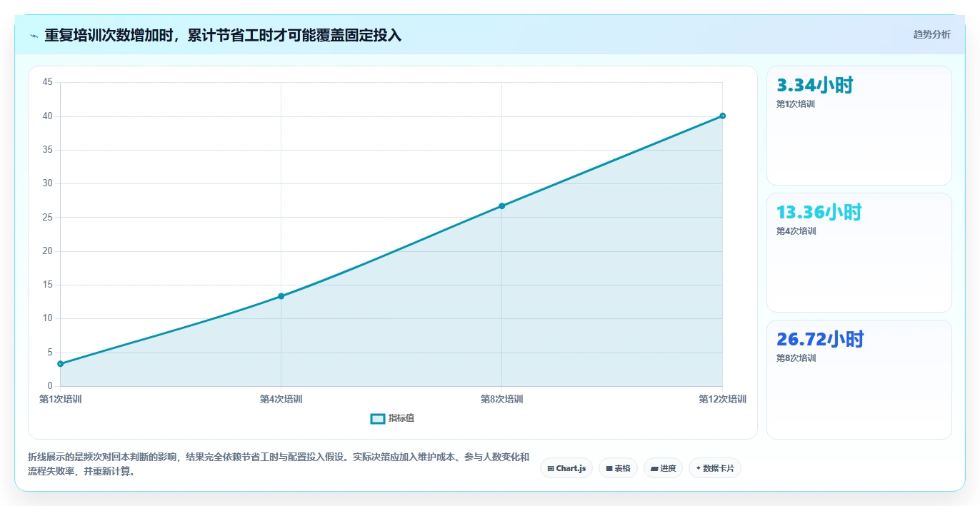Viewport: 980px width, 506px height.
Task: Click the 表格 tag pill
Action: pos(618,468)
